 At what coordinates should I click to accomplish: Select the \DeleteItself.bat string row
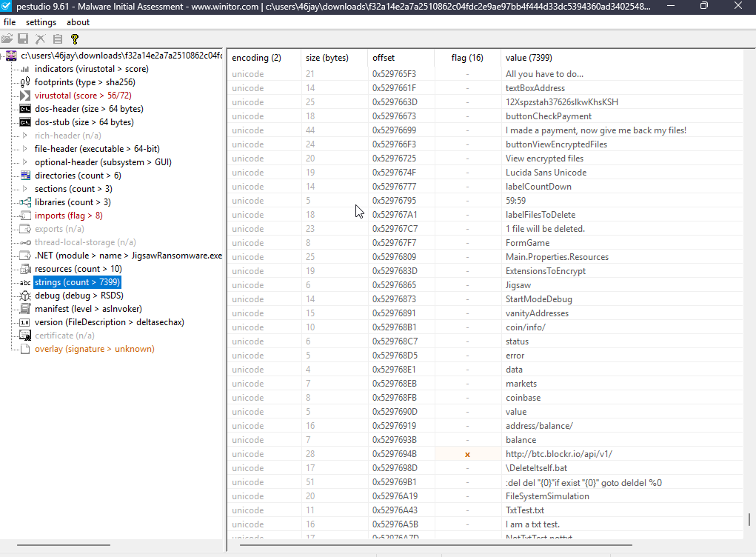[485, 468]
